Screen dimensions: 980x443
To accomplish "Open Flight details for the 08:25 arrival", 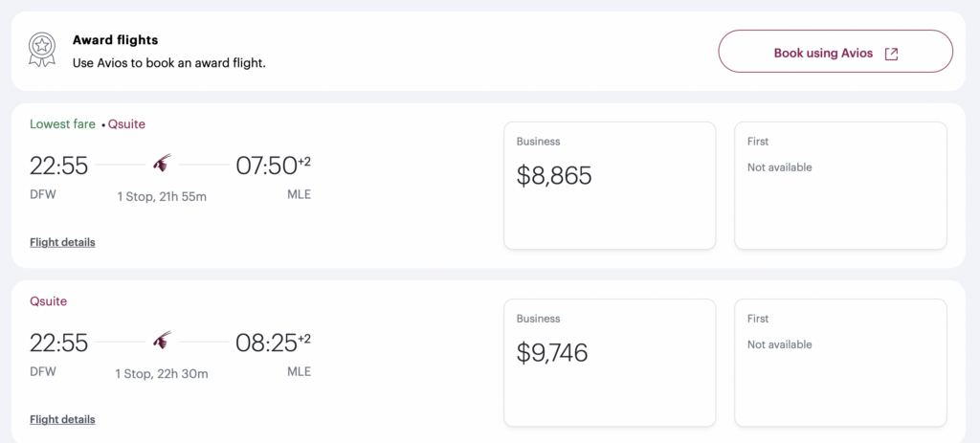I will [x=62, y=419].
